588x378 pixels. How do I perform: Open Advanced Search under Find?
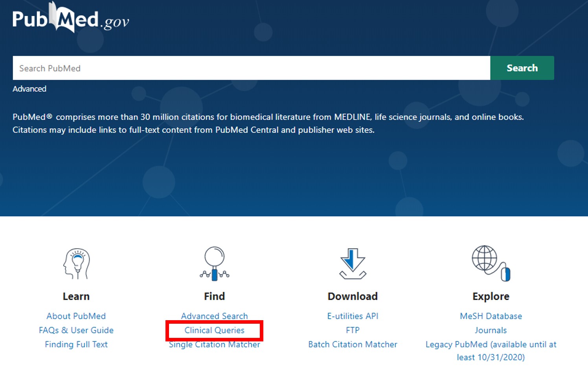point(214,316)
